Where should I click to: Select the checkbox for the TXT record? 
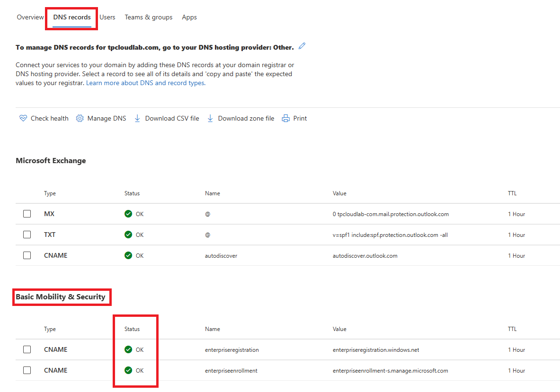(27, 235)
